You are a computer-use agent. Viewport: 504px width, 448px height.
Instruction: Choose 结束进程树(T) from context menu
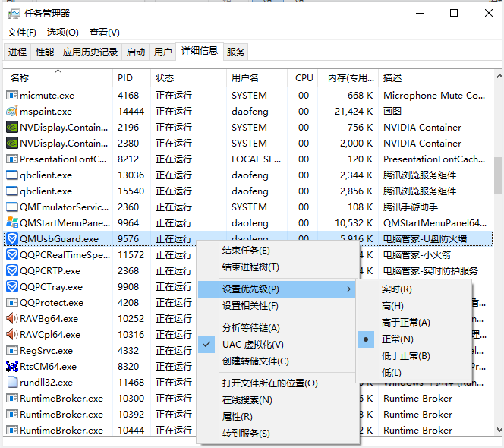click(x=277, y=267)
